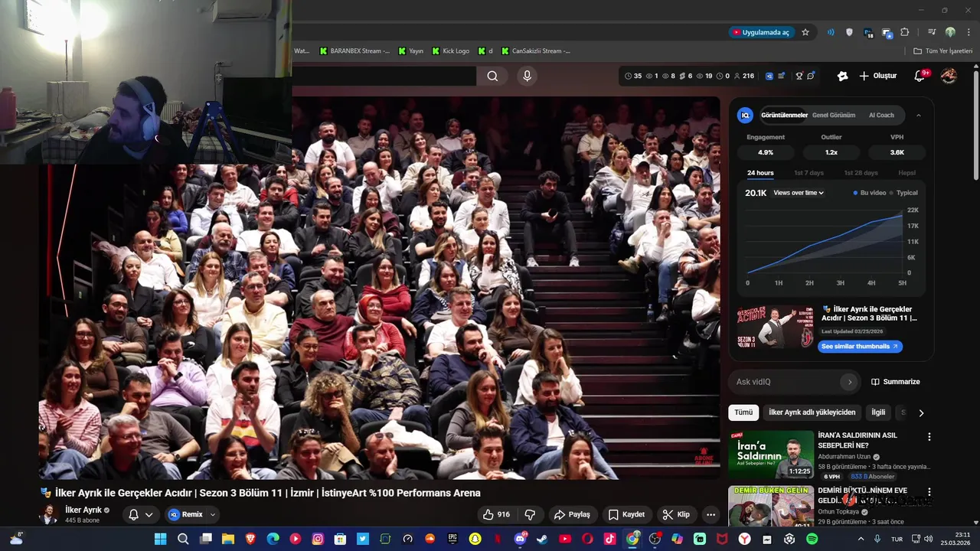Click the Summarize button
This screenshot has width=980, height=551.
tap(895, 382)
